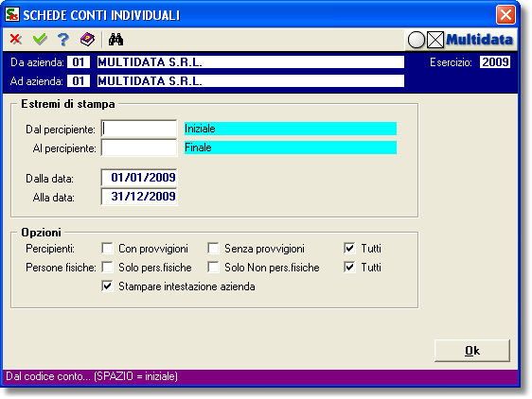The image size is (532, 399).
Task: Click the Percipienti: label
Action: click(50, 249)
